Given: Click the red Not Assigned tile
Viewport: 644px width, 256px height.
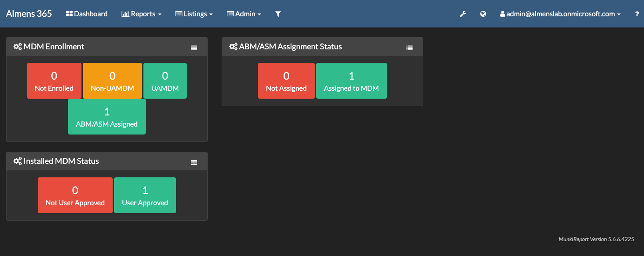Looking at the screenshot, I should [286, 81].
